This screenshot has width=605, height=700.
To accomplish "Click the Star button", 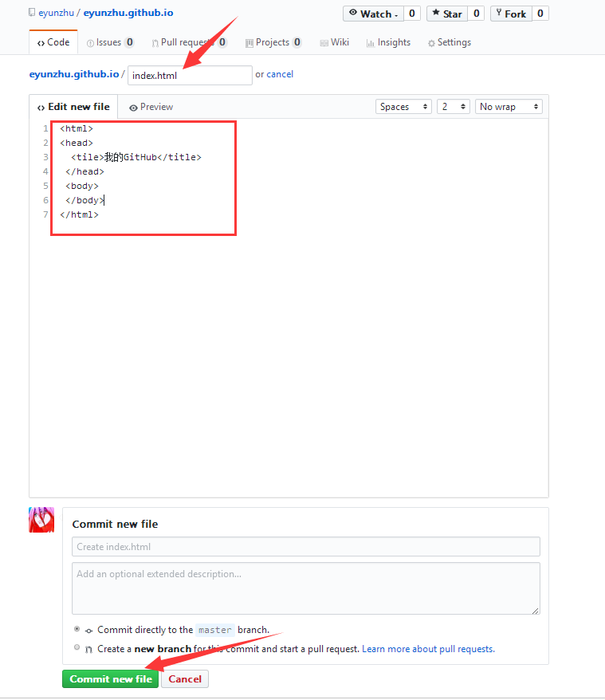I will 447,14.
